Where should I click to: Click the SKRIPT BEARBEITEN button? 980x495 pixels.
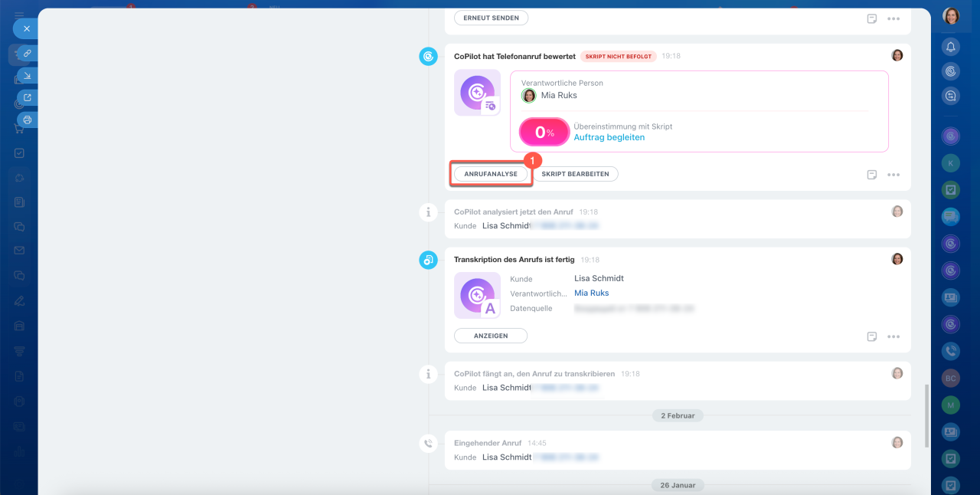[x=575, y=174]
